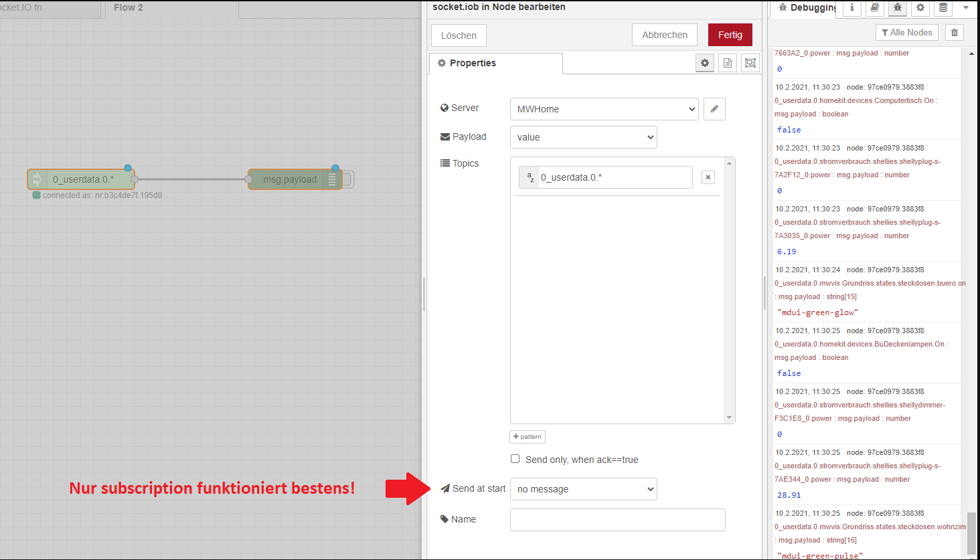
Task: Open the Server dropdown showing MWHome
Action: point(604,109)
